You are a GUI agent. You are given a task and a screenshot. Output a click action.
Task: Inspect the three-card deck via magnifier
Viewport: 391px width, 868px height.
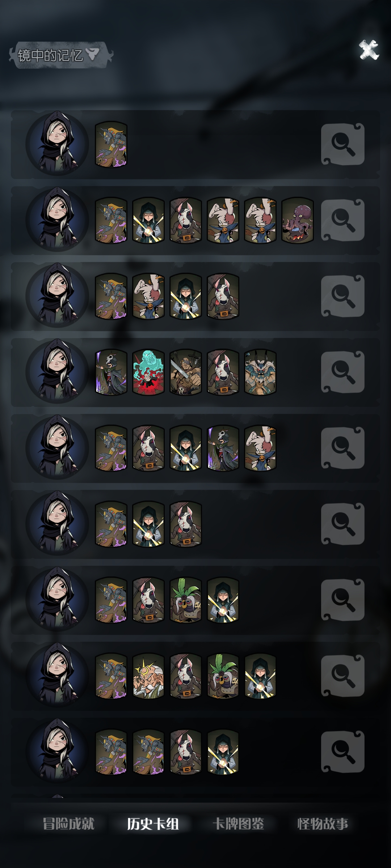click(x=342, y=524)
